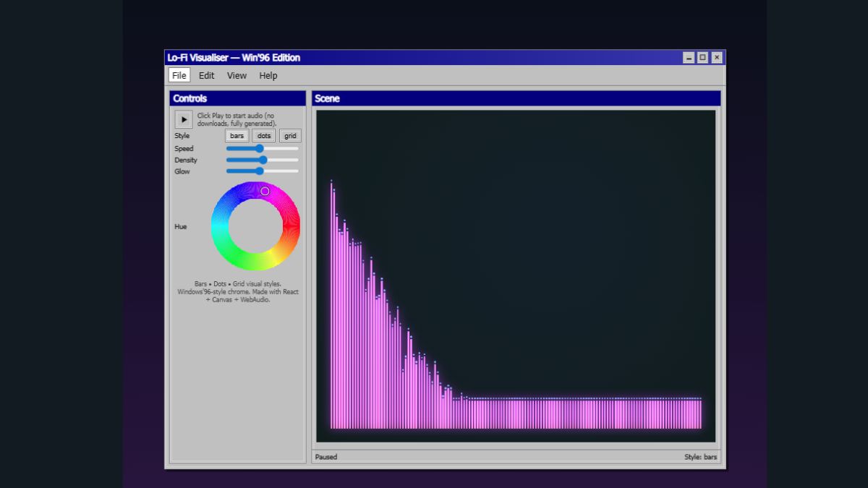This screenshot has width=868, height=488.
Task: Pick cyan on the hue wheel
Action: pos(220,226)
